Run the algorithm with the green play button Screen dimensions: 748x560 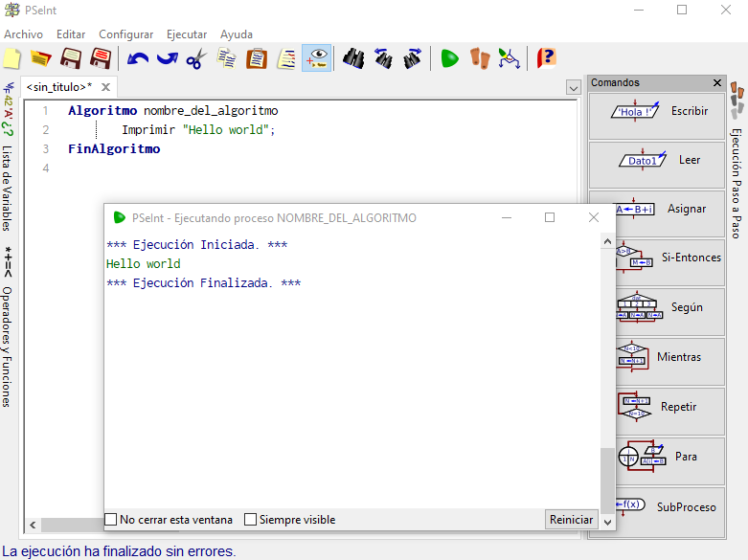click(x=449, y=58)
